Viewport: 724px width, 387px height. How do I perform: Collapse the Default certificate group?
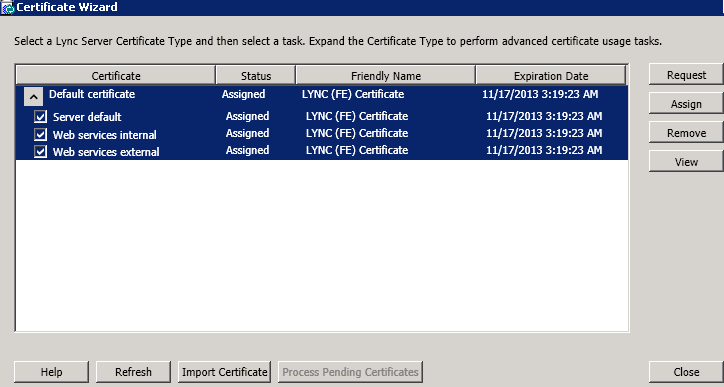[x=33, y=97]
